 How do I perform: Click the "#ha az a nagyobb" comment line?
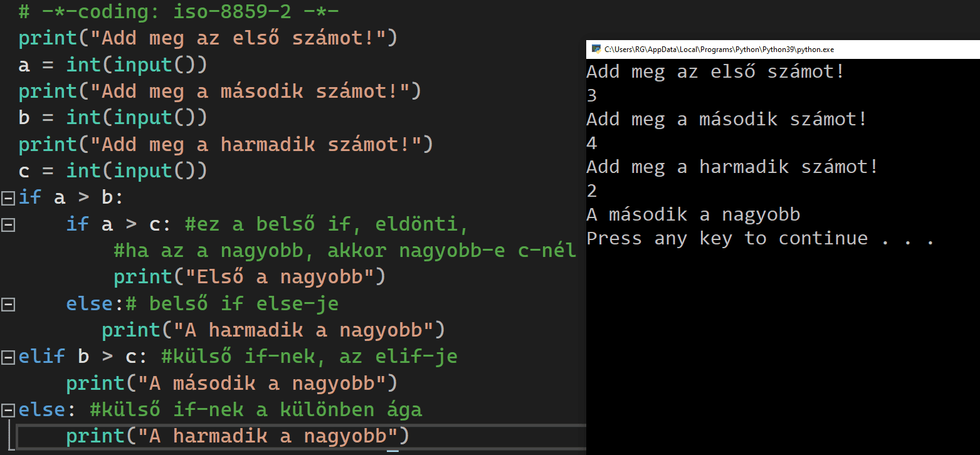(x=344, y=251)
